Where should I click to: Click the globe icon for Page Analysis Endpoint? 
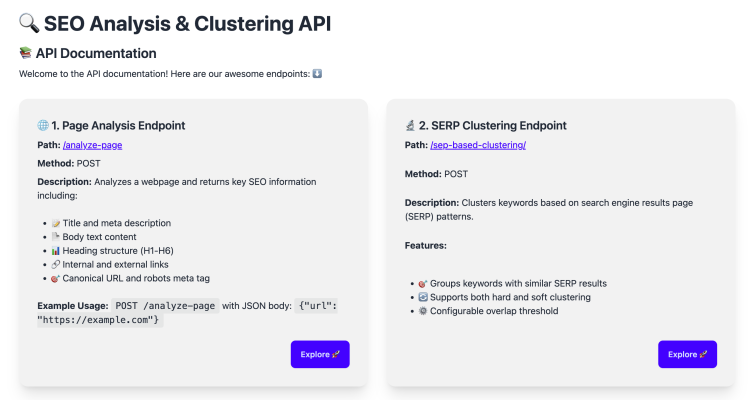[43, 126]
